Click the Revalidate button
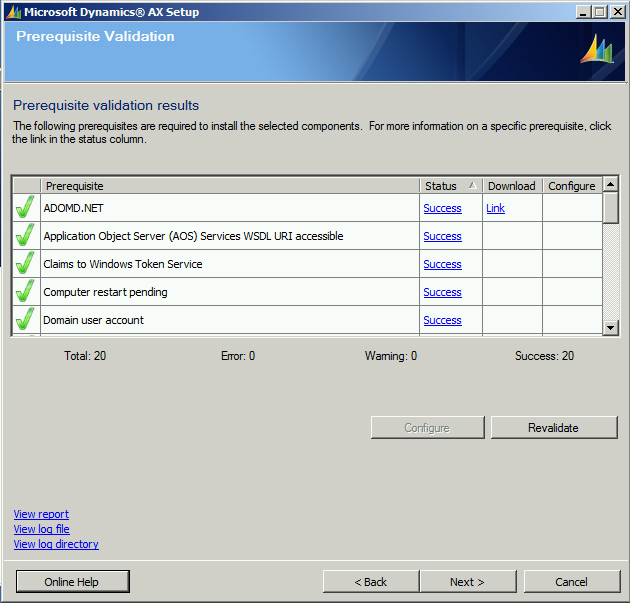Image resolution: width=630 pixels, height=603 pixels. [x=554, y=427]
